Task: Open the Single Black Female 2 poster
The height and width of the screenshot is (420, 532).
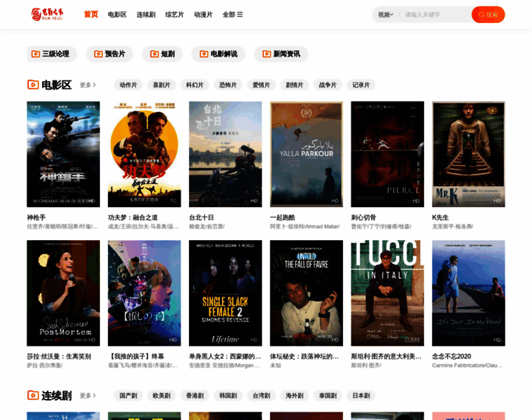Action: 225,293
